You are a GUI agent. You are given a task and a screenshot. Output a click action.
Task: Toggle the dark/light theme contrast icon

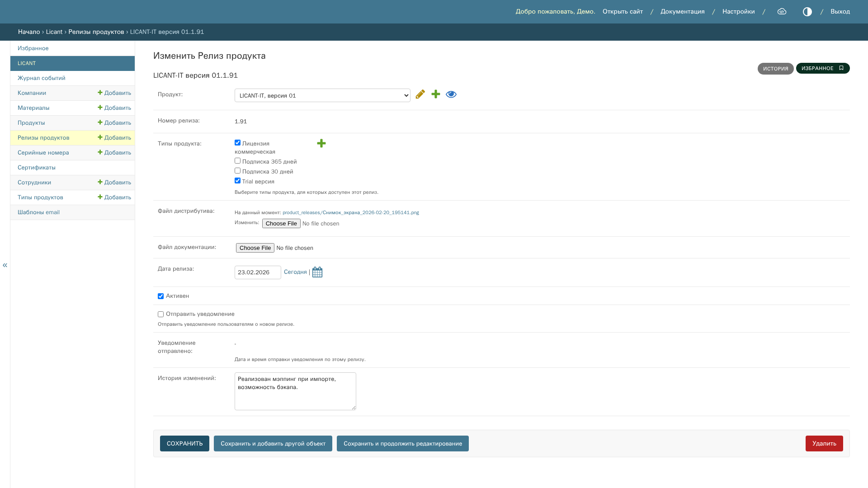pyautogui.click(x=807, y=12)
